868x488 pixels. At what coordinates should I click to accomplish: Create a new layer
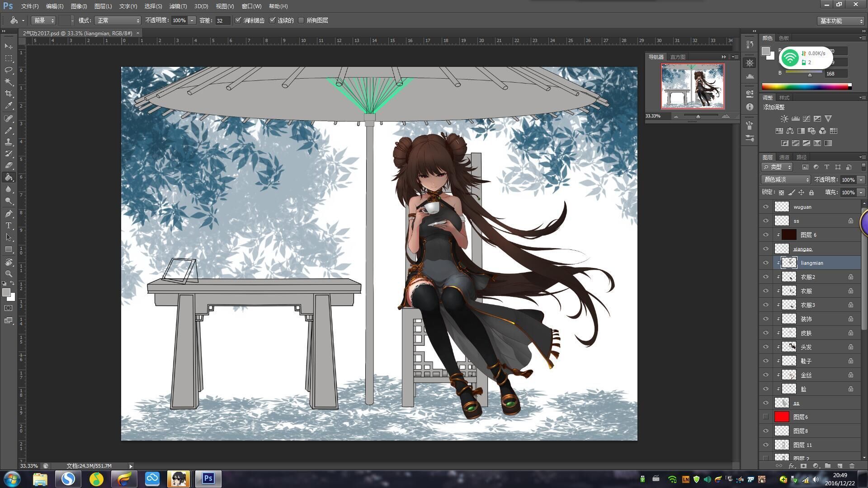(840, 466)
